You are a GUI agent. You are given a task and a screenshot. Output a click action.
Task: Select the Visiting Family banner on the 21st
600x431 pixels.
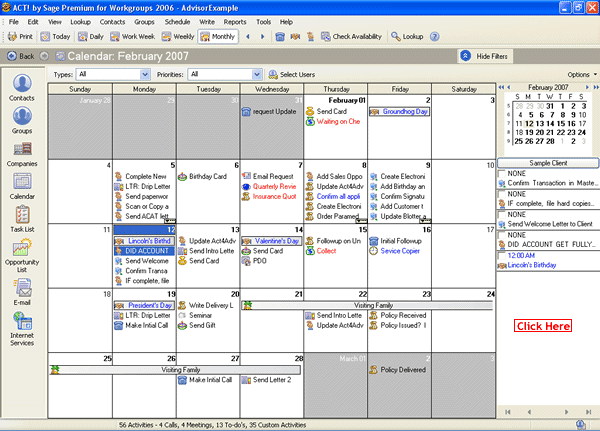[x=367, y=305]
